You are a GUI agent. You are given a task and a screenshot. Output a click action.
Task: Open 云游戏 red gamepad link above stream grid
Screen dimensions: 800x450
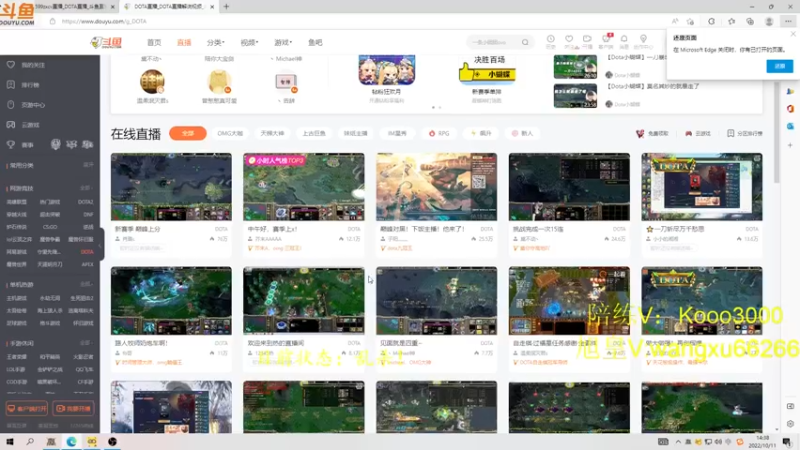coord(698,133)
